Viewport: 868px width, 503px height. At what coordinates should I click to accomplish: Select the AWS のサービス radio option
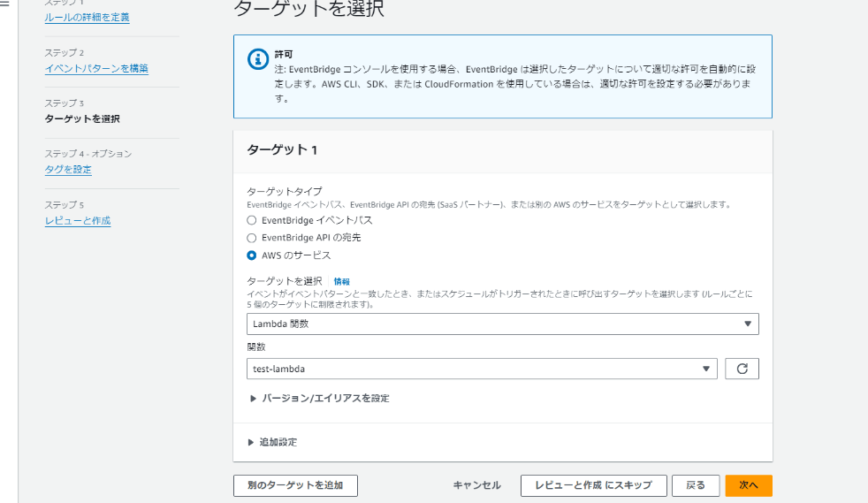[251, 255]
